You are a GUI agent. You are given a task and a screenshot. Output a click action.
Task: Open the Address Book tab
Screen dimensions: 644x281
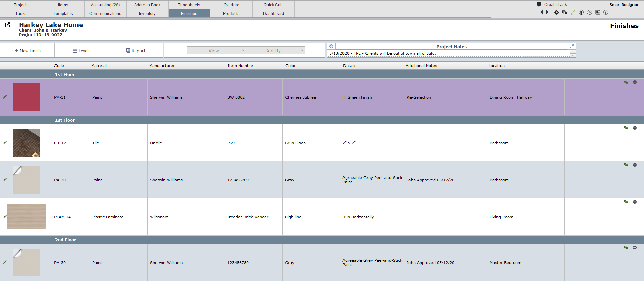click(147, 5)
